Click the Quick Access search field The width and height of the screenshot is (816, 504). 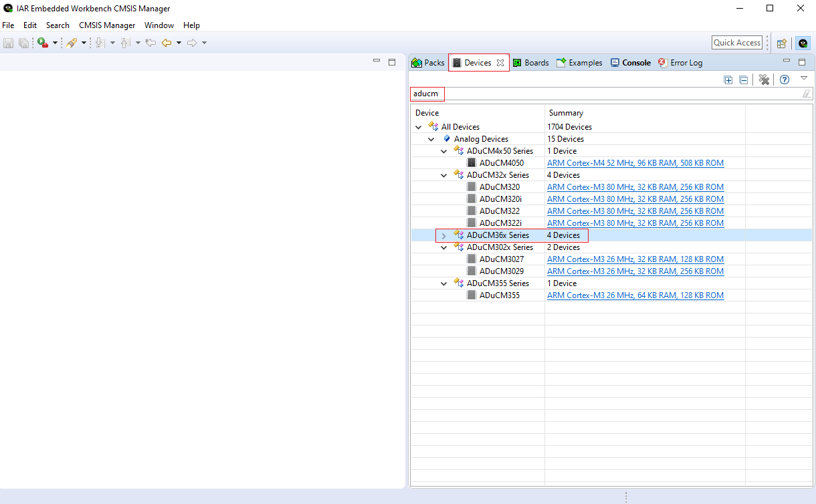coord(737,43)
